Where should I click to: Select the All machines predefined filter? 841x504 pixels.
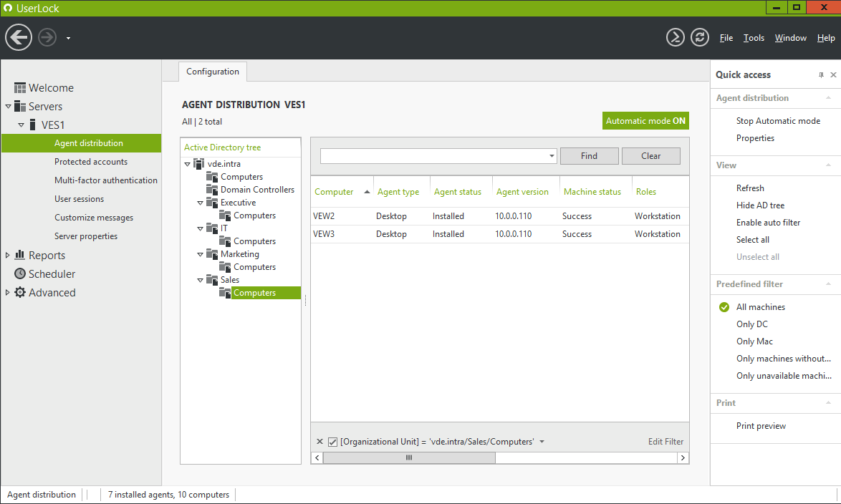(761, 306)
